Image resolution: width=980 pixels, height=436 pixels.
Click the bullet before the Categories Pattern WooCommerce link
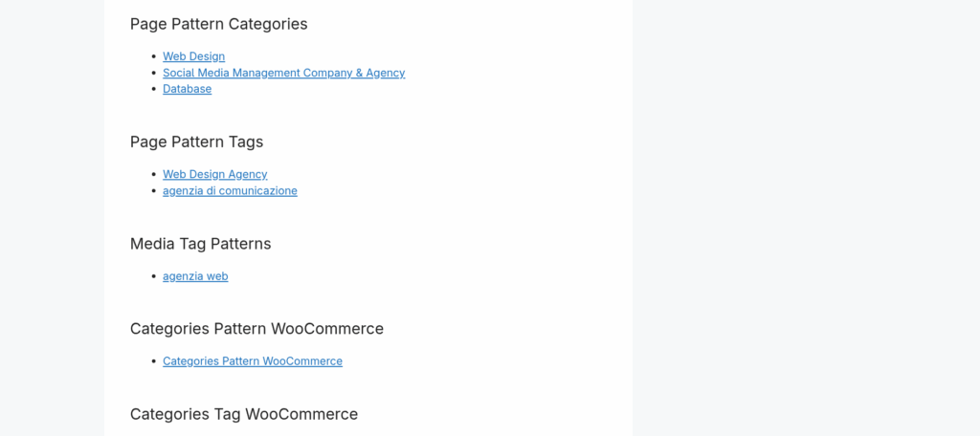(154, 361)
